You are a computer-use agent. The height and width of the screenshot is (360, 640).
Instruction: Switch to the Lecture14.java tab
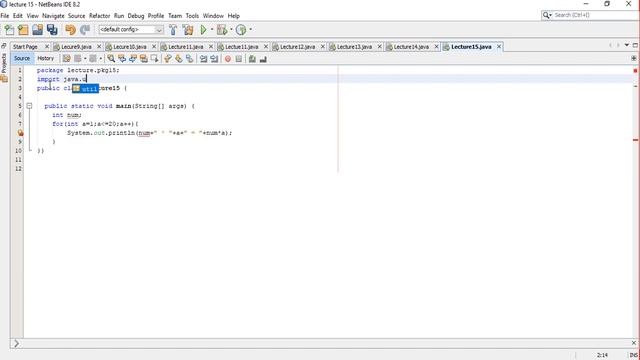pos(411,47)
